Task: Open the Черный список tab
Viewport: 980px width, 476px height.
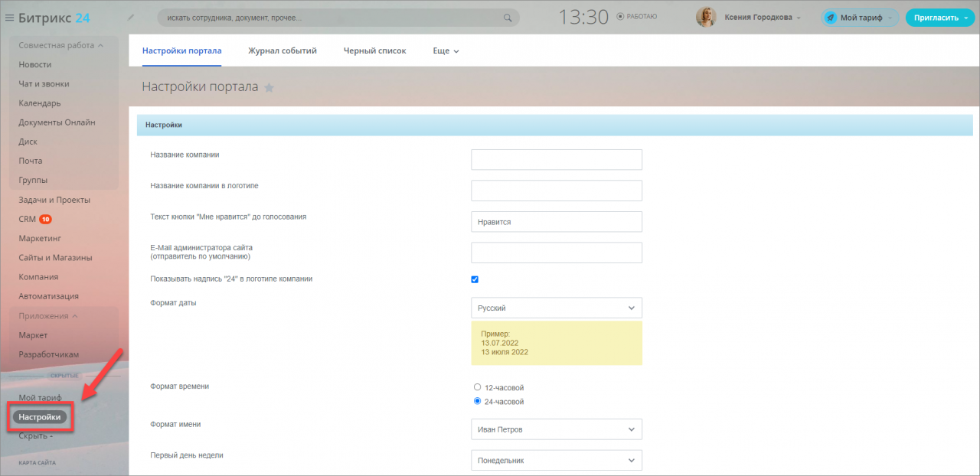Action: (x=374, y=51)
